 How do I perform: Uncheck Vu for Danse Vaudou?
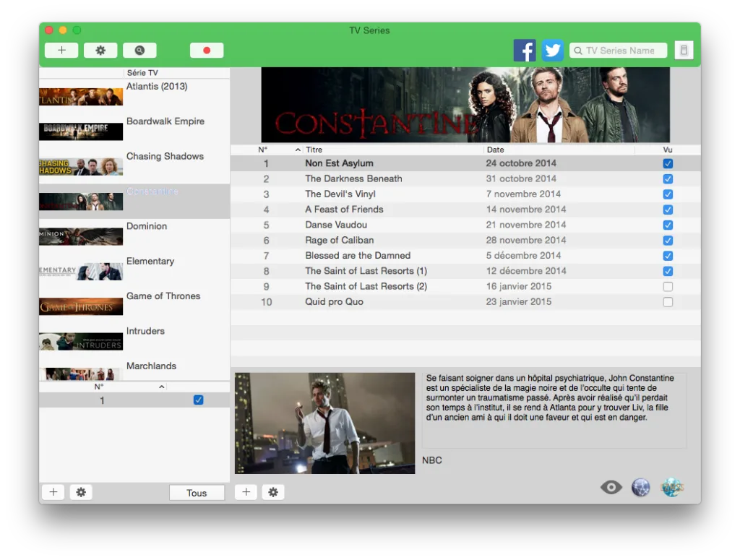pos(668,225)
